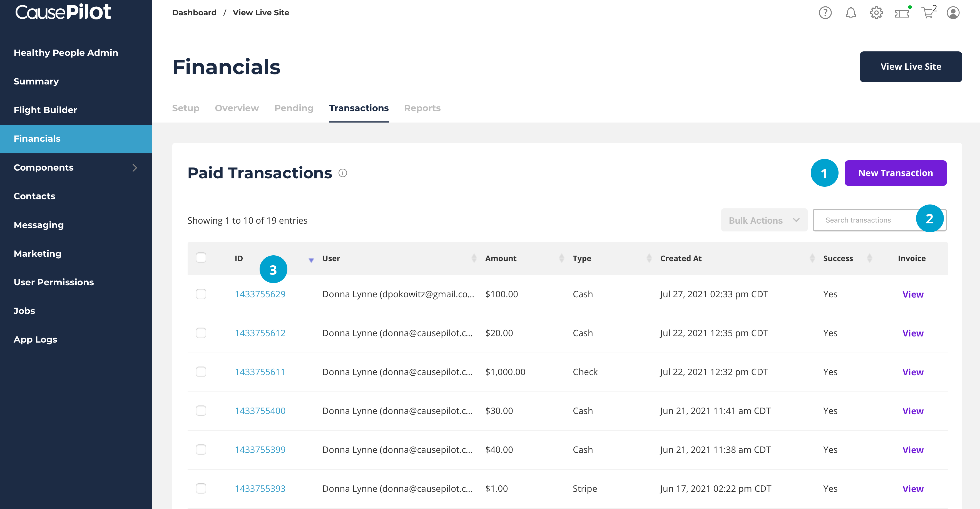This screenshot has width=980, height=509.
Task: Open the user profile avatar icon
Action: pyautogui.click(x=953, y=13)
